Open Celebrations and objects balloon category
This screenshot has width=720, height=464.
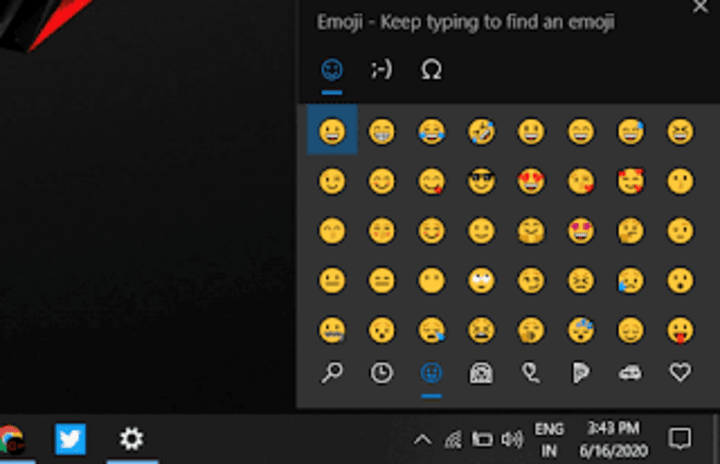(x=531, y=373)
